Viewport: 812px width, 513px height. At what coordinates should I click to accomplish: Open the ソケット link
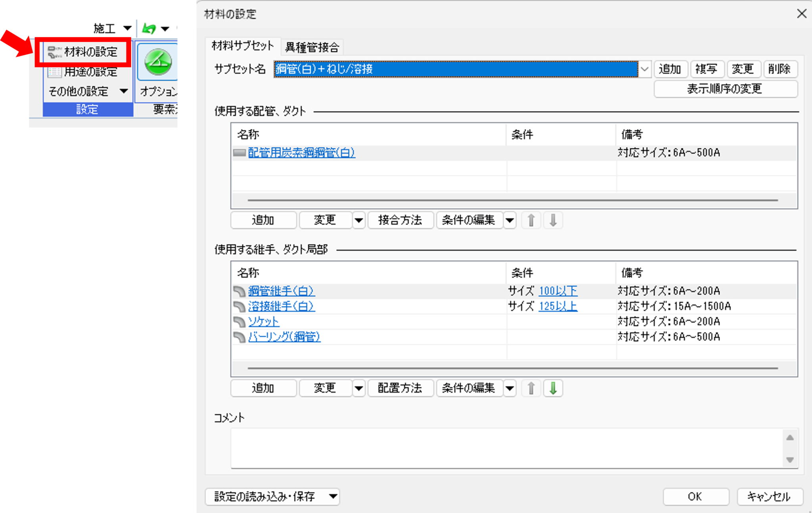point(264,322)
